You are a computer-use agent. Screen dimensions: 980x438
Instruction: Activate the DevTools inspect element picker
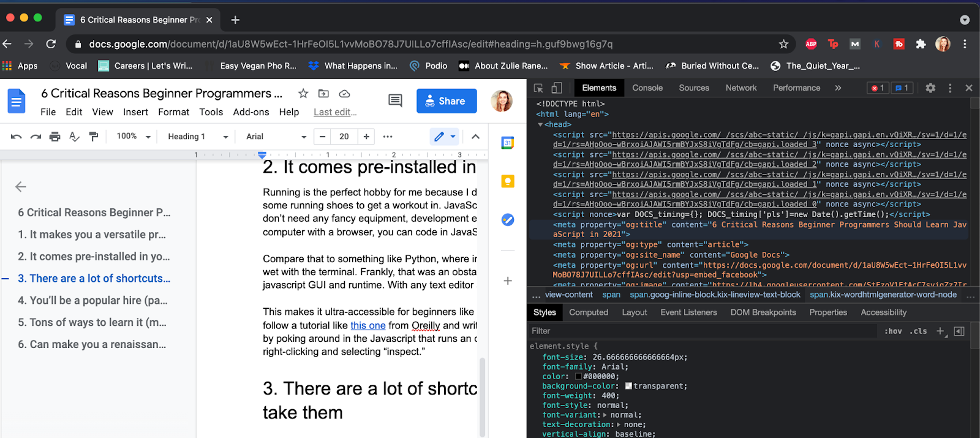click(x=538, y=88)
